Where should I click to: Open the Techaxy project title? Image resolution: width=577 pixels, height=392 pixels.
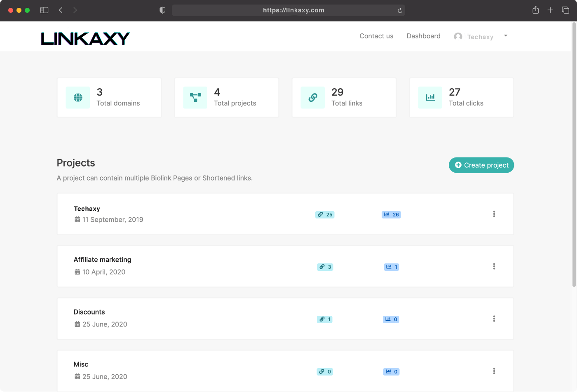pos(87,209)
